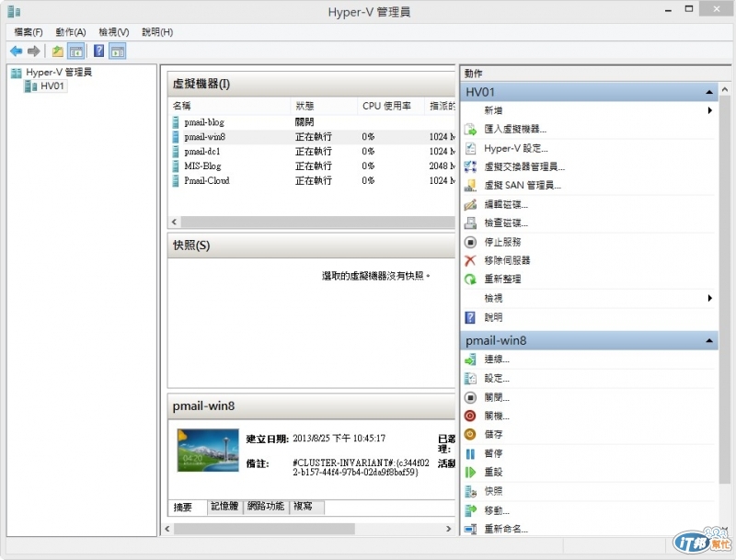
Task: Click the Actions pane vertical scrollbar thumb
Action: coord(725,289)
